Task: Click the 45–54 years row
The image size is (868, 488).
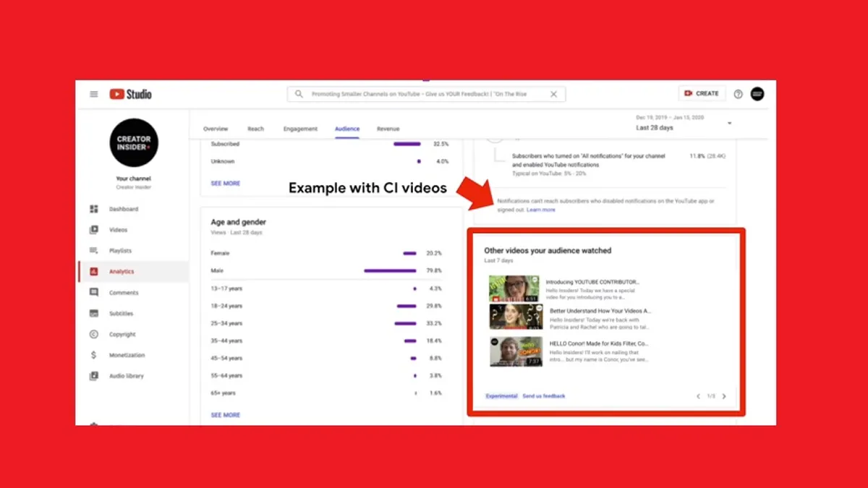Action: [326, 359]
